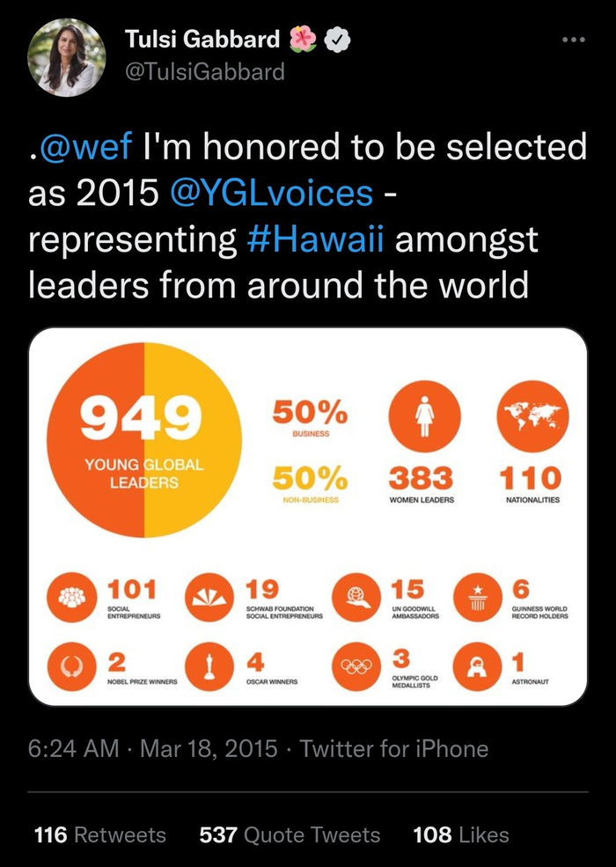This screenshot has width=616, height=867.
Task: Click the Oscar statue icon
Action: [209, 666]
